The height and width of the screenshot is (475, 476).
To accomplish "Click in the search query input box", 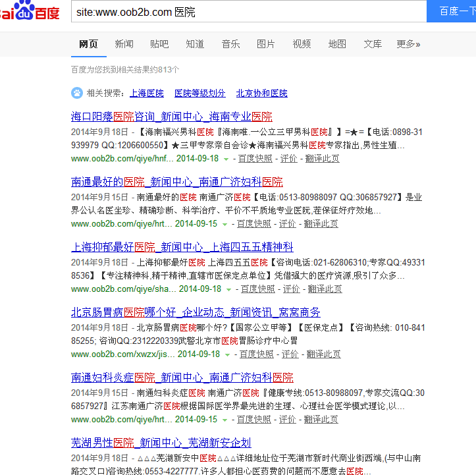I will coord(249,12).
